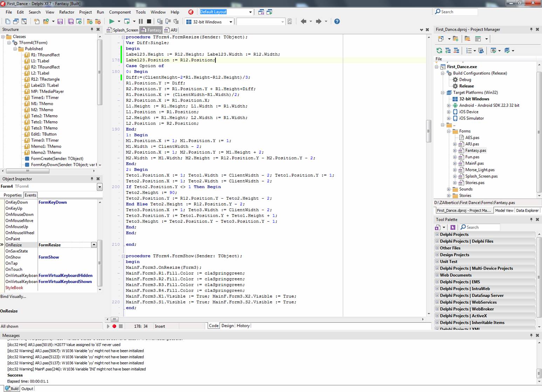Open the Refactor menu
Viewport: 542px width, 392px height.
coord(67,12)
